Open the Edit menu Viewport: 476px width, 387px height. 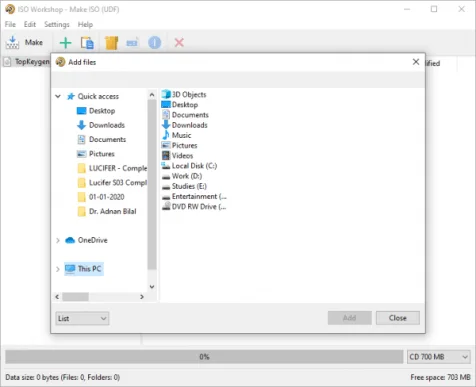(x=30, y=24)
